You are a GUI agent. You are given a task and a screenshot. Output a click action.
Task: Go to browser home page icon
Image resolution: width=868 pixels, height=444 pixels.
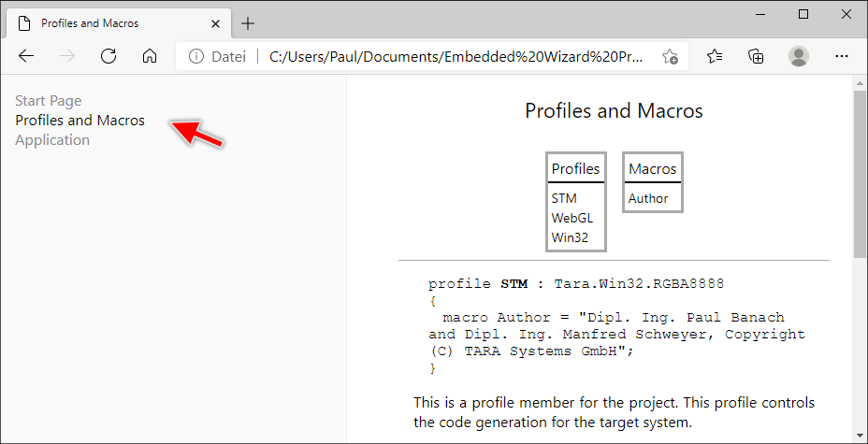[x=150, y=56]
